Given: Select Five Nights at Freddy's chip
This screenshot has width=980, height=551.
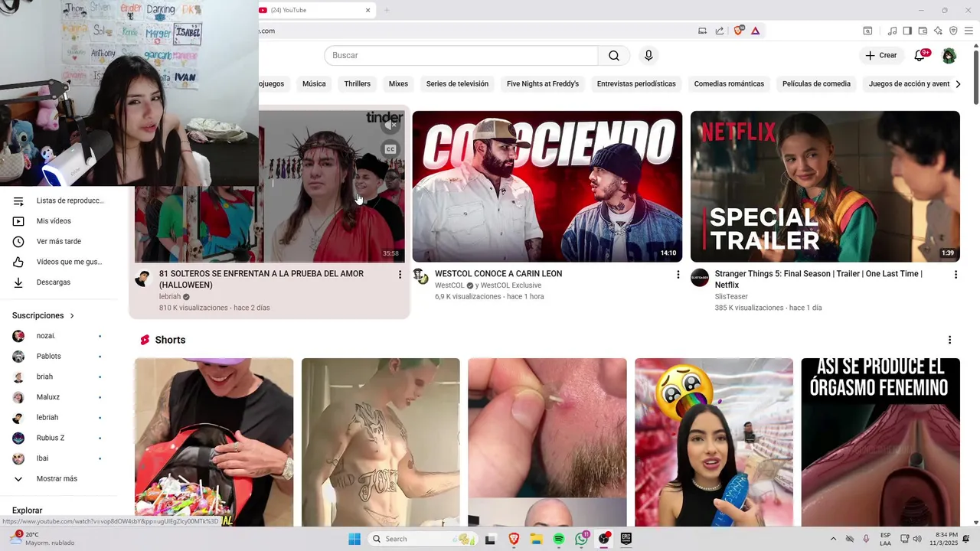Looking at the screenshot, I should click(543, 83).
